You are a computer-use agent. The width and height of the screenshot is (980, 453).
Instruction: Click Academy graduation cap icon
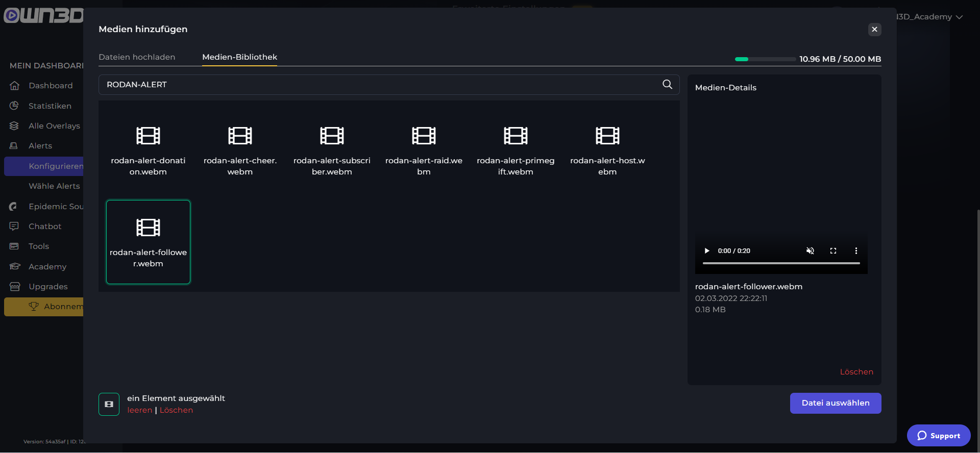click(15, 266)
